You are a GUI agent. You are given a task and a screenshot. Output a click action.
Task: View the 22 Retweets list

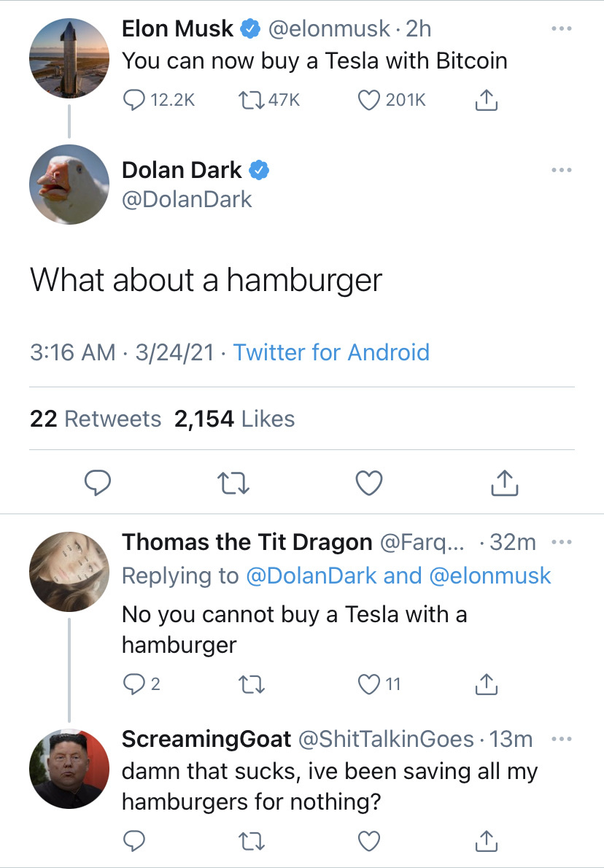coord(96,419)
